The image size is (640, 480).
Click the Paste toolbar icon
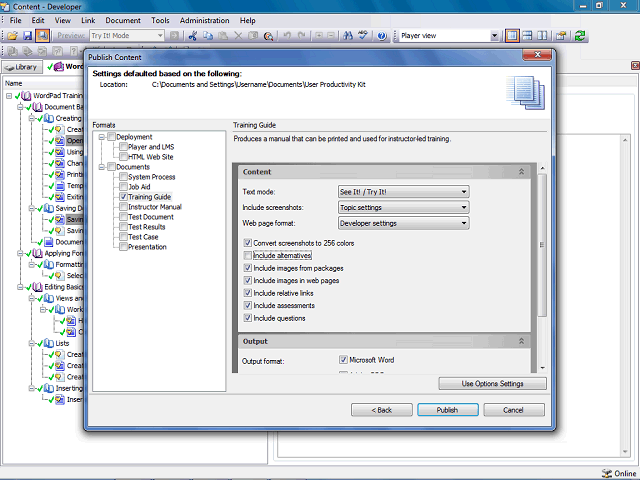click(x=223, y=36)
